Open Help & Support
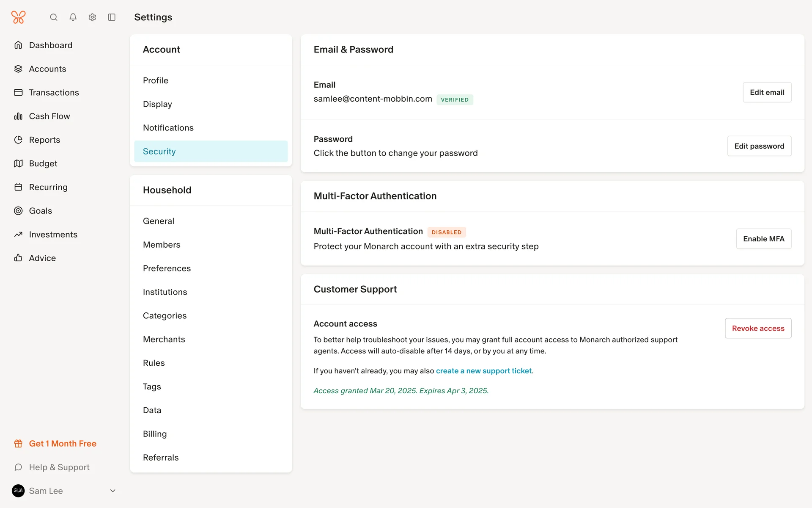This screenshot has width=812, height=508. click(59, 467)
